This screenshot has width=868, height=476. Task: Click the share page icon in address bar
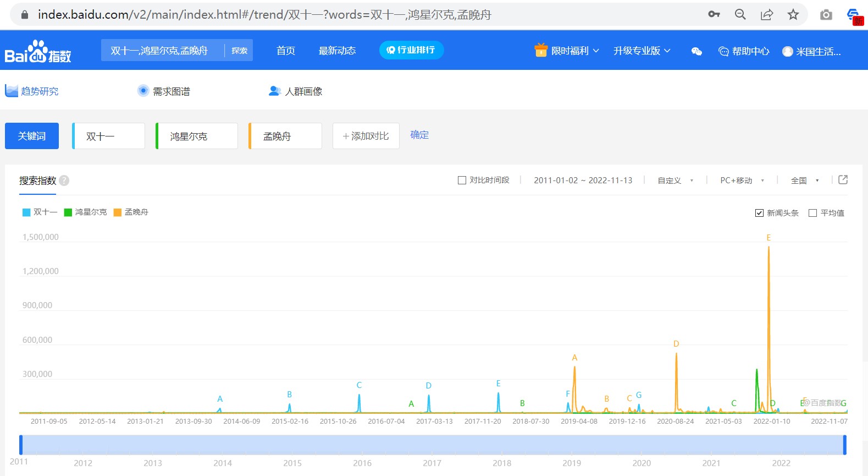pyautogui.click(x=767, y=14)
